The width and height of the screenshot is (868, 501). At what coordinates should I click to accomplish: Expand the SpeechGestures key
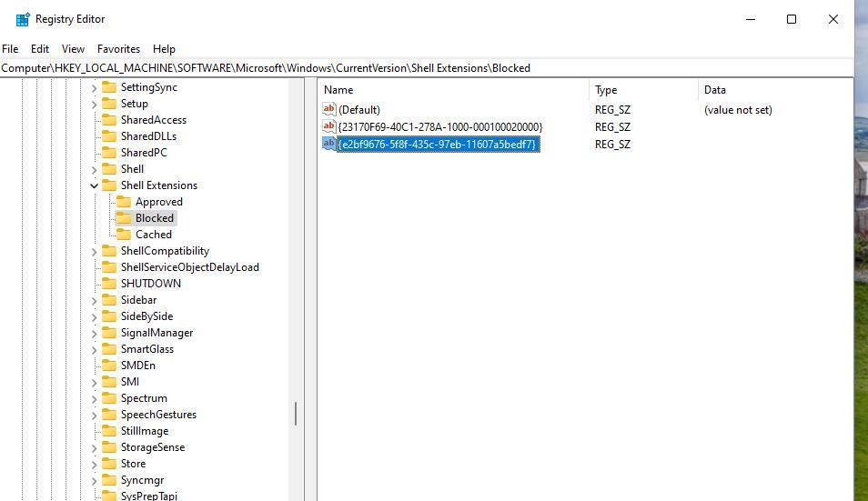click(94, 416)
